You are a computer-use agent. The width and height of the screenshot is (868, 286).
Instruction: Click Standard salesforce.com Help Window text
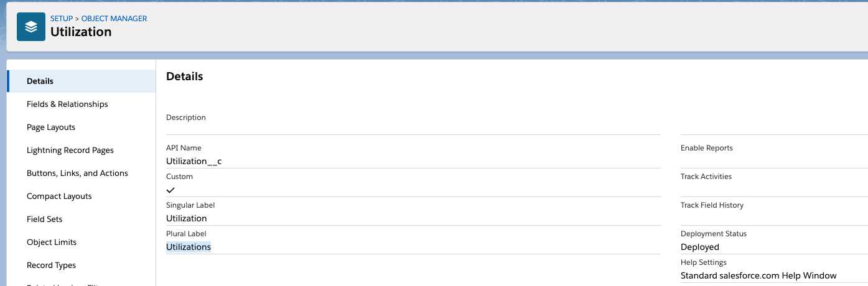click(x=758, y=275)
